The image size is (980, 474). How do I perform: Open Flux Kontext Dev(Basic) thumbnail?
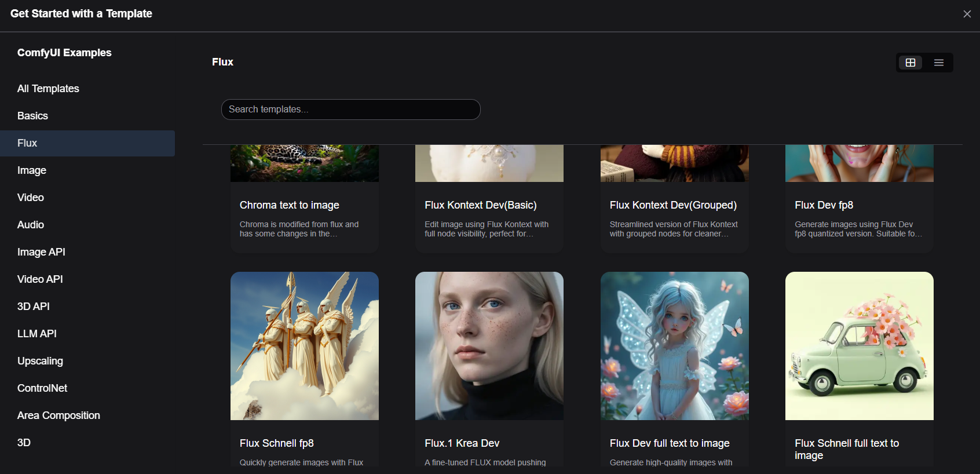pos(489,163)
